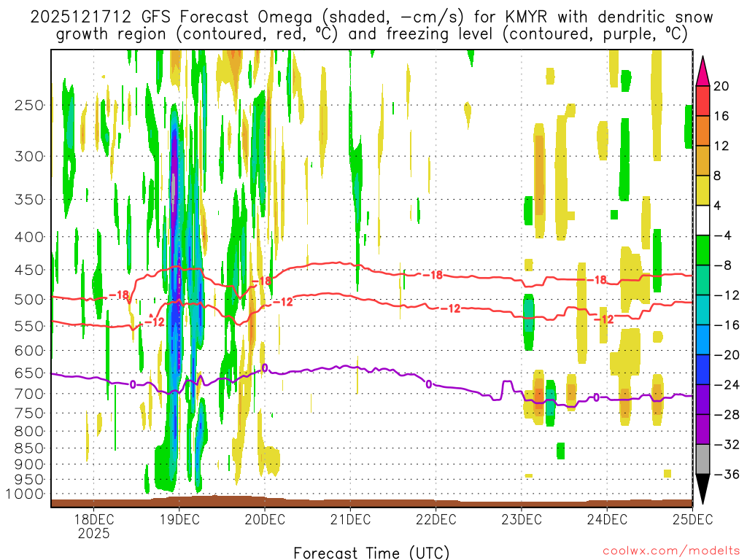The image size is (747, 560).
Task: Click the -12 contour label near 24DEC
Action: pyautogui.click(x=604, y=319)
